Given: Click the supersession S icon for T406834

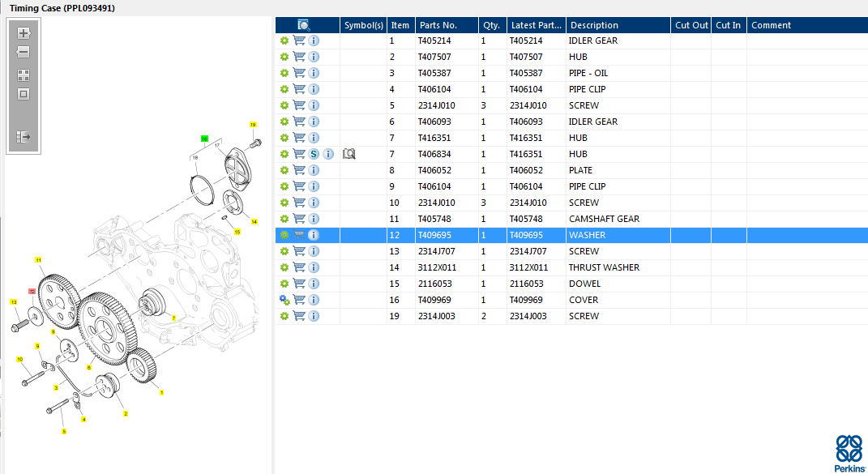Looking at the screenshot, I should [314, 154].
